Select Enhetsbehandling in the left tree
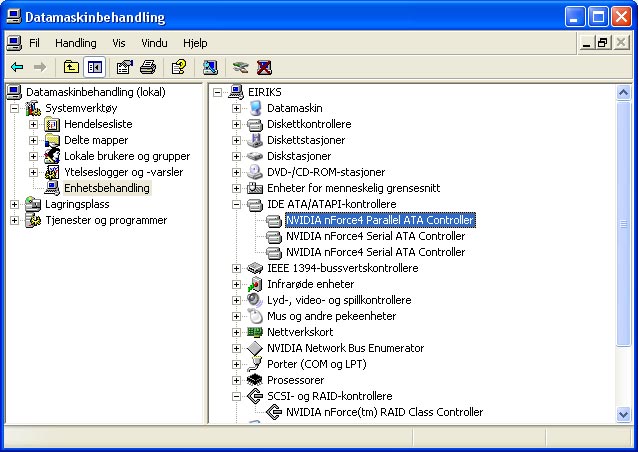Screen dimensions: 638x452 tap(107, 188)
